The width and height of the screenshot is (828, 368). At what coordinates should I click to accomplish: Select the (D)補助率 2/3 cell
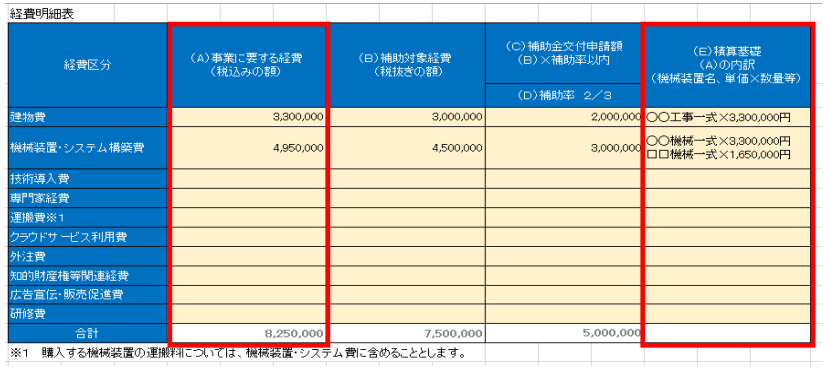[x=563, y=96]
